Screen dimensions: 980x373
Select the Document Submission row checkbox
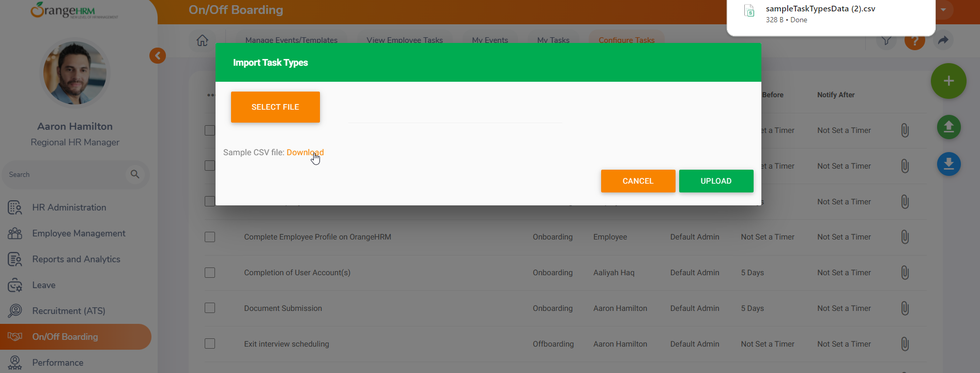tap(210, 308)
